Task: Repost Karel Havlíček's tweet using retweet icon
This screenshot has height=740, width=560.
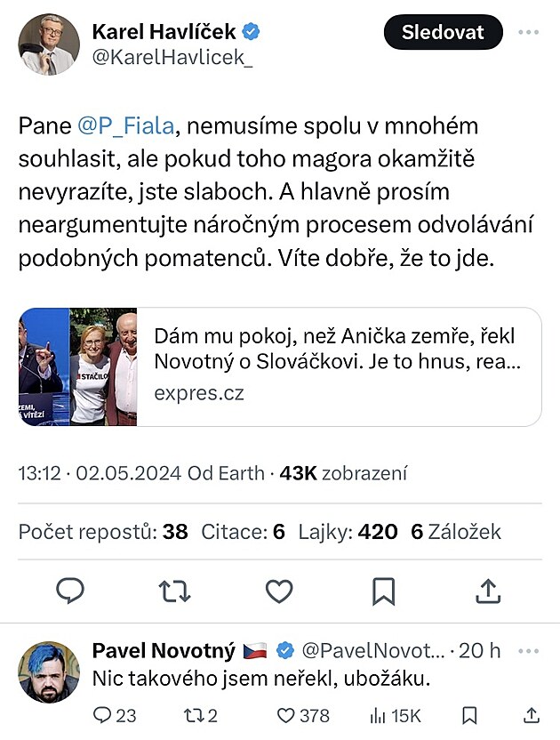Action: point(174,590)
